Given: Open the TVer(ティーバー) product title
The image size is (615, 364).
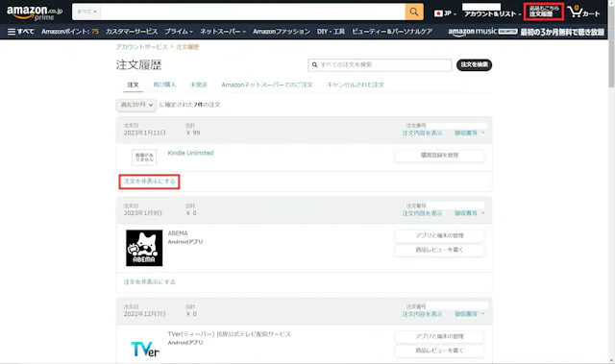Looking at the screenshot, I should [x=230, y=334].
